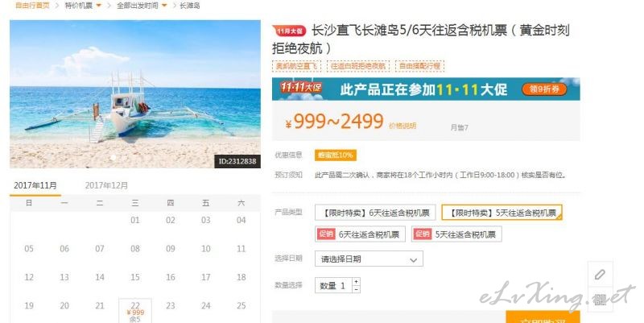The width and height of the screenshot is (644, 323).
Task: Expand the 特价机票 breadcrumb dropdown arrow
Action: click(98, 6)
